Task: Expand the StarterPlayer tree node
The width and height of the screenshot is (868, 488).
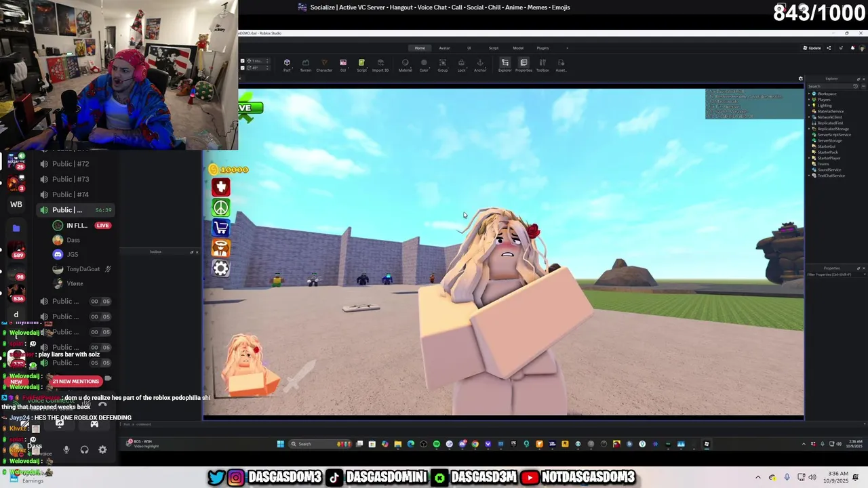Action: [x=810, y=158]
